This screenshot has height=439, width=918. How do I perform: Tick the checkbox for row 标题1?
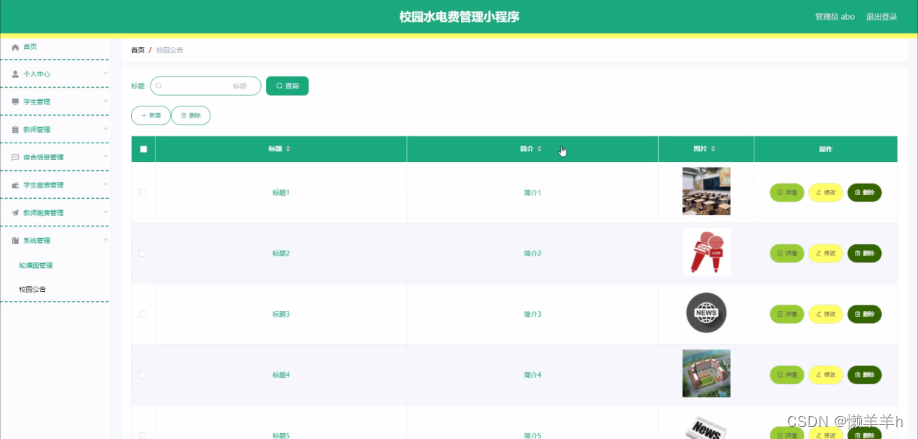pos(142,193)
